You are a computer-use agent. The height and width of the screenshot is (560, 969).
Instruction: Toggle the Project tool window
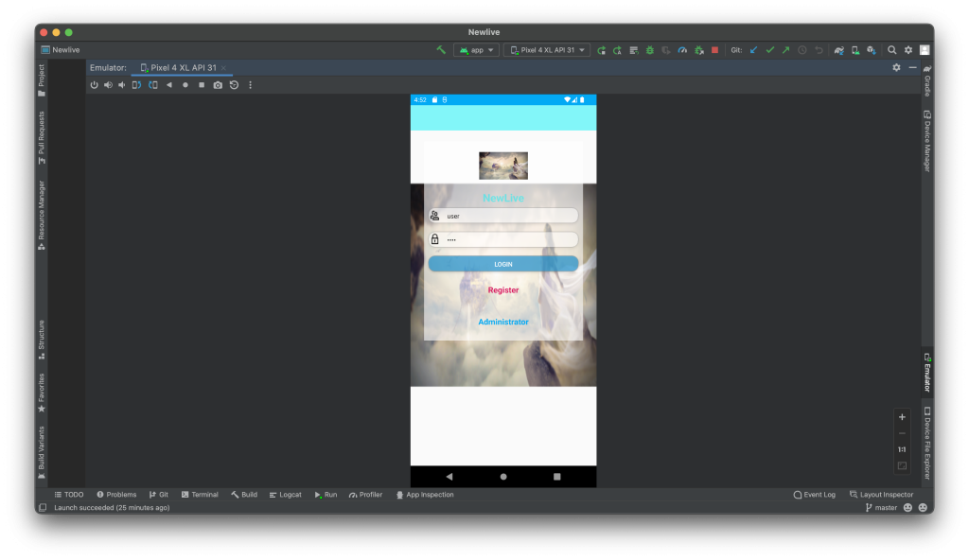coord(42,79)
